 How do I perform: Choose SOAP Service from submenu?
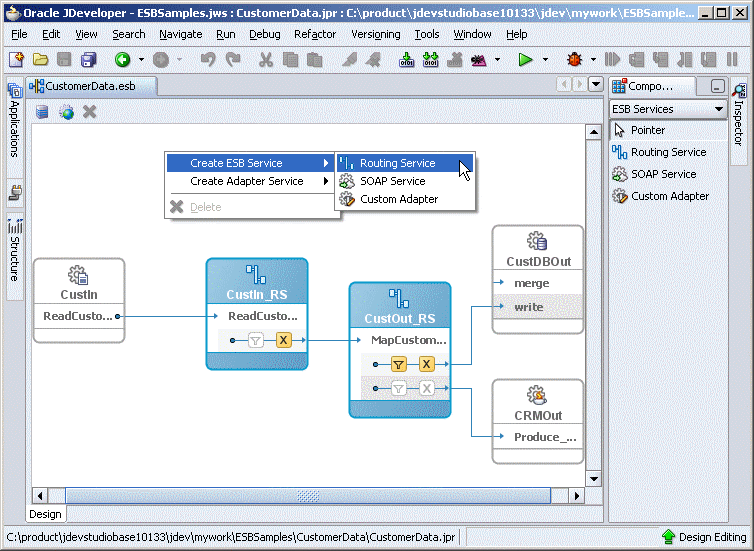pos(405,181)
